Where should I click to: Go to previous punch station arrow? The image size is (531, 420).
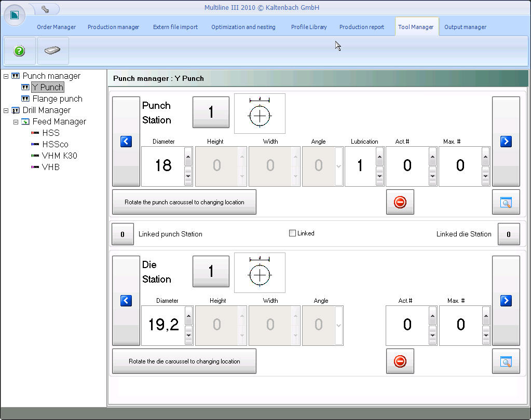click(126, 142)
